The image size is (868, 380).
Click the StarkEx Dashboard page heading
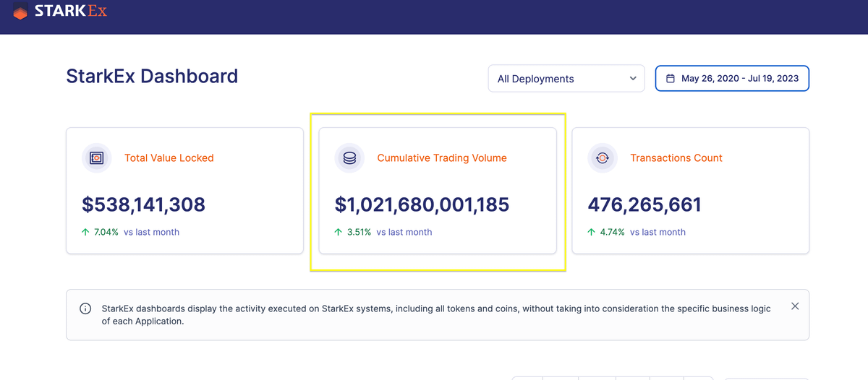coord(152,76)
